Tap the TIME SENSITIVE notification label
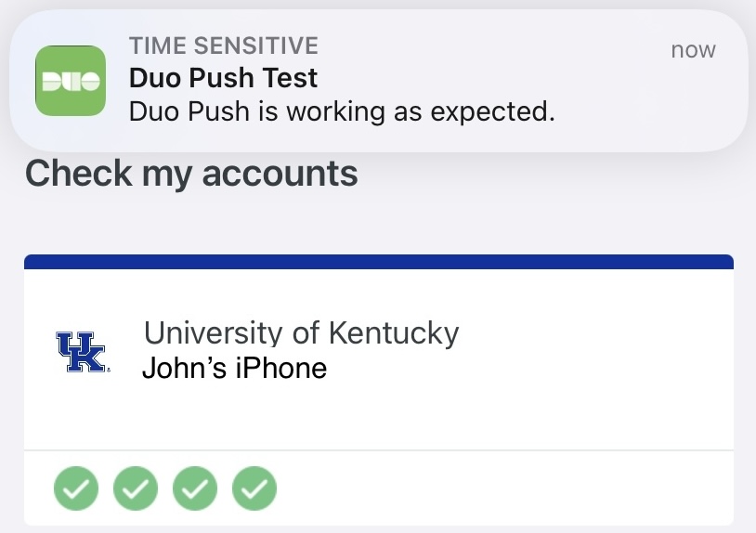 (223, 45)
